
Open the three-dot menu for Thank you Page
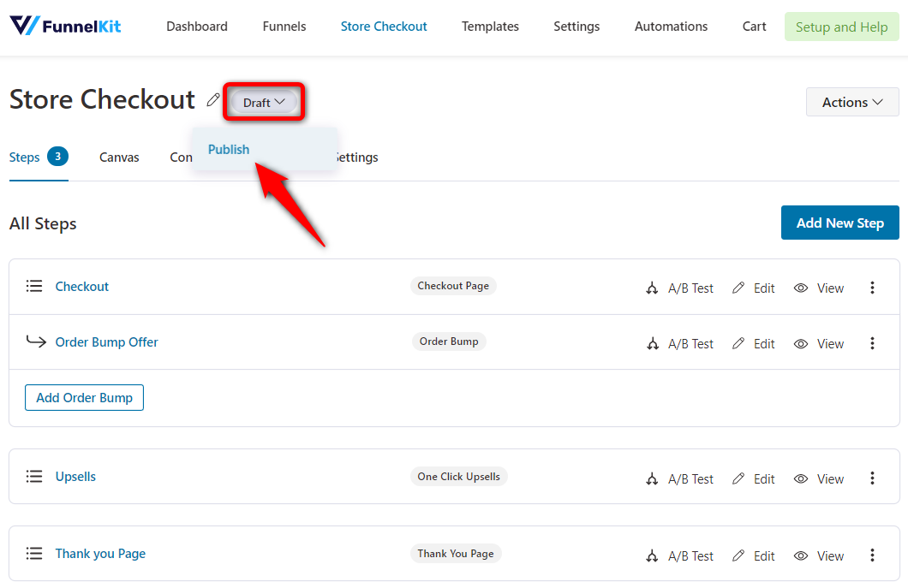[872, 555]
